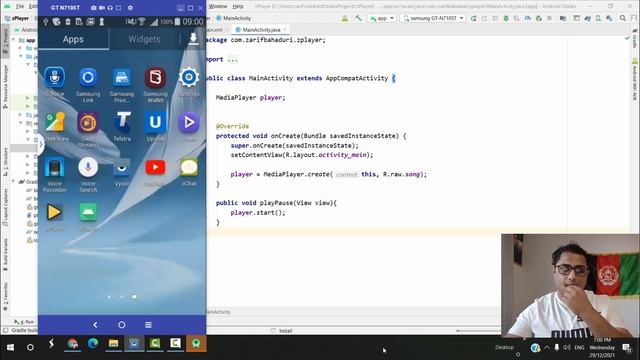Click MainActivity breadcrumb in navigation bar
This screenshot has height=360, width=640.
pyautogui.click(x=234, y=18)
